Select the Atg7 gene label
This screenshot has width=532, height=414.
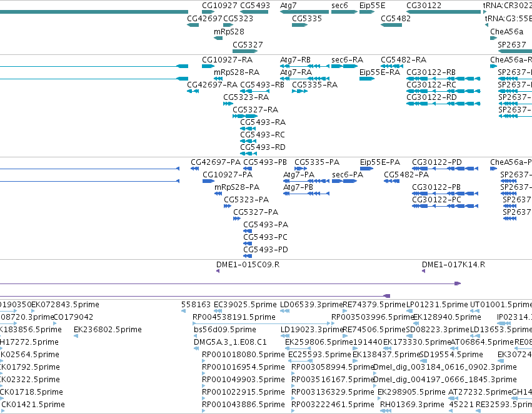[x=288, y=6]
